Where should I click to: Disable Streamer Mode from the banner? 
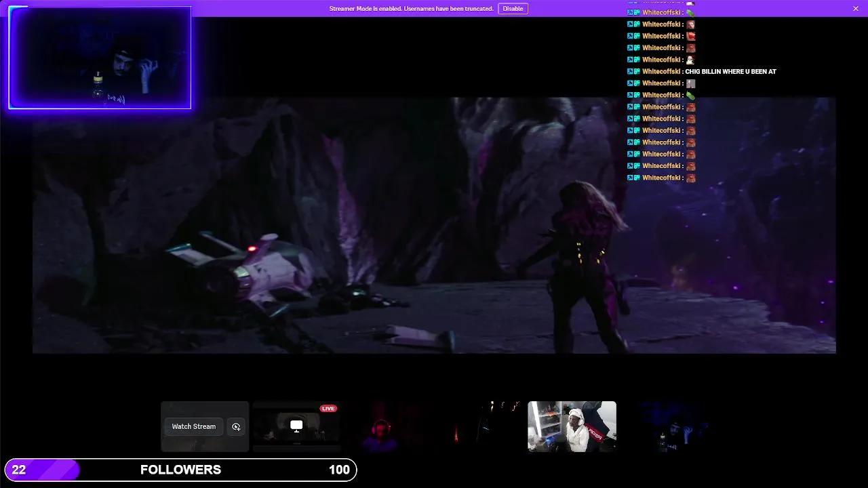513,9
